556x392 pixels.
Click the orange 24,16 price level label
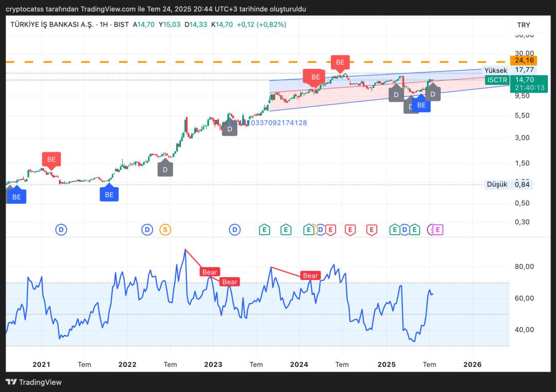coord(524,60)
